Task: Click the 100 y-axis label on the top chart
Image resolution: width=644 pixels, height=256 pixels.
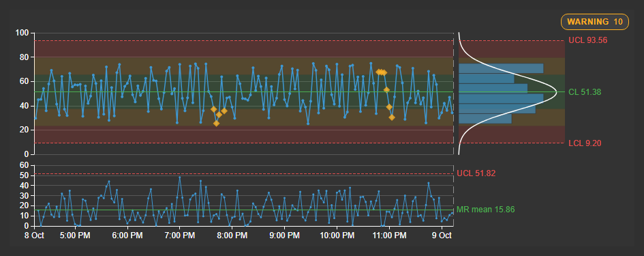Action: point(23,33)
